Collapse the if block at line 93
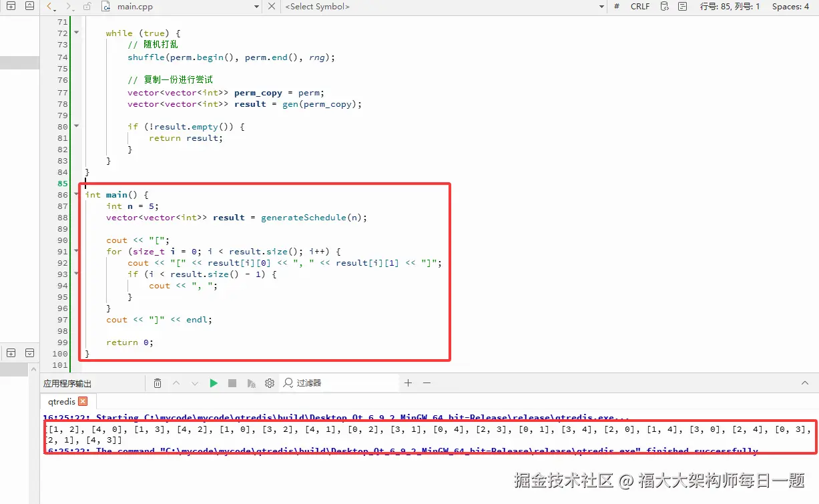Image resolution: width=819 pixels, height=504 pixels. pos(76,274)
